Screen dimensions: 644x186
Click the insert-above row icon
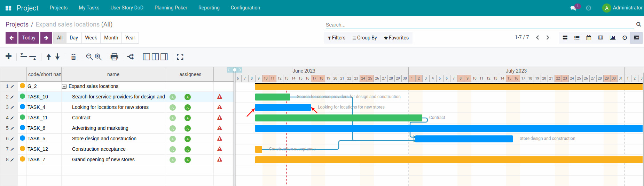coord(24,56)
